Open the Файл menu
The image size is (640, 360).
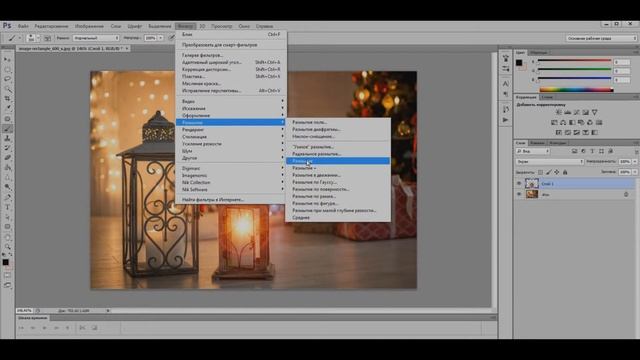(x=23, y=26)
